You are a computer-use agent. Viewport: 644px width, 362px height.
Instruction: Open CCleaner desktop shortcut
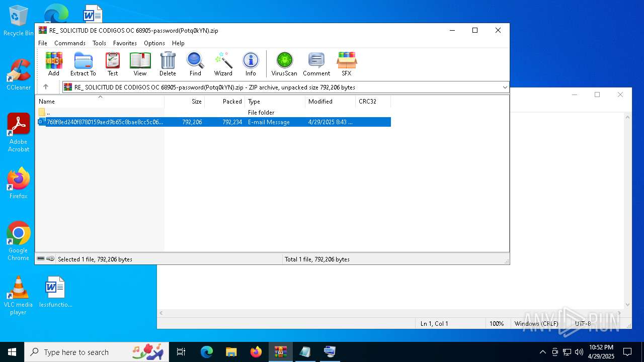pyautogui.click(x=19, y=74)
